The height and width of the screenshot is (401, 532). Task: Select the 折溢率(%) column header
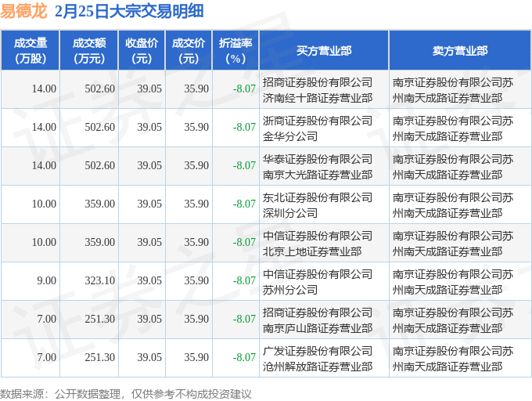(x=235, y=51)
